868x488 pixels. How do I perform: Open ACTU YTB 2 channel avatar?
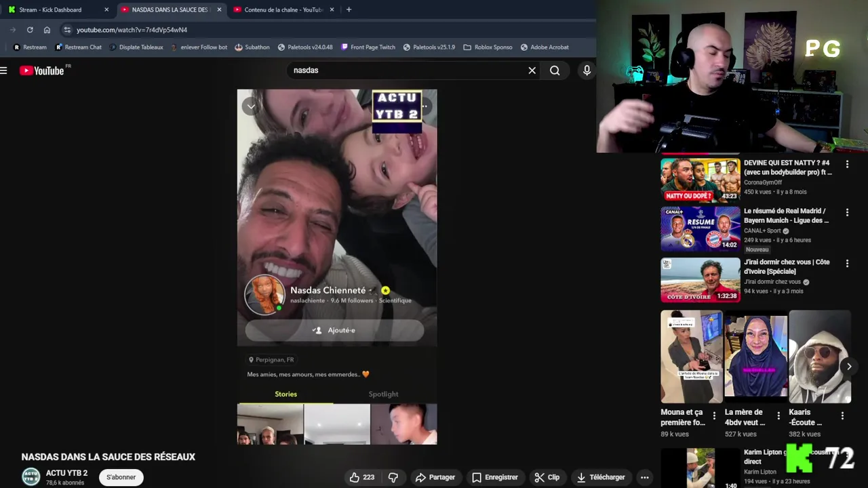pos(31,477)
